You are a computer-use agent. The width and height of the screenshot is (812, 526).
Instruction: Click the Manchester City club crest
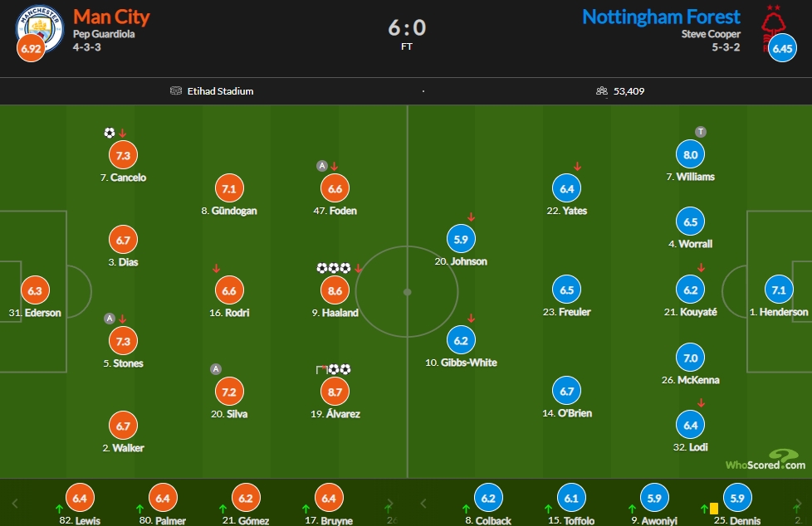(x=40, y=28)
